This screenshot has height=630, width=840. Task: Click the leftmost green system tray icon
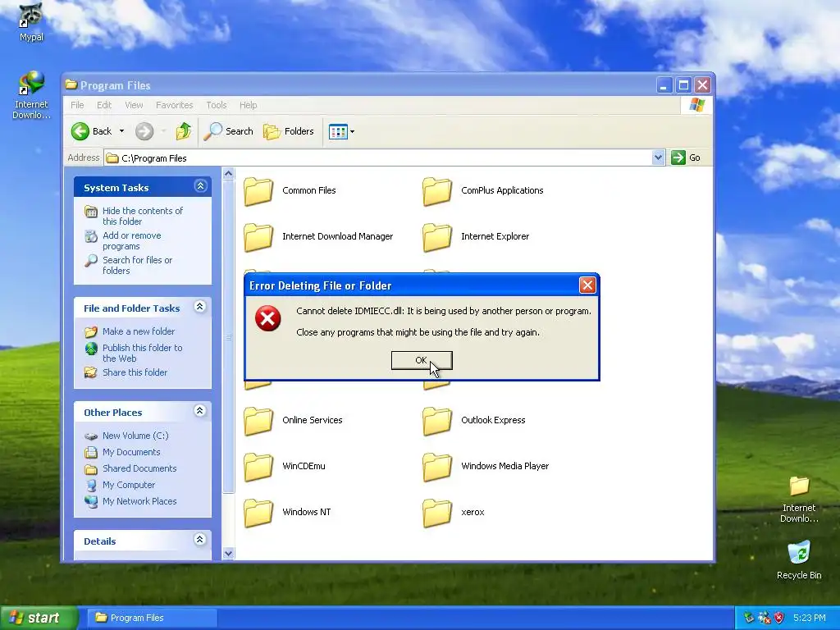[749, 618]
